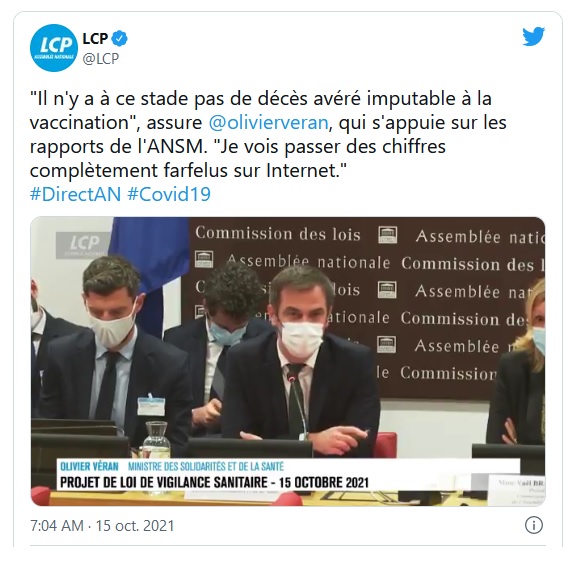Viewport: 573px width, 561px height.
Task: Click the Commission des lois backdrop text
Action: (278, 234)
